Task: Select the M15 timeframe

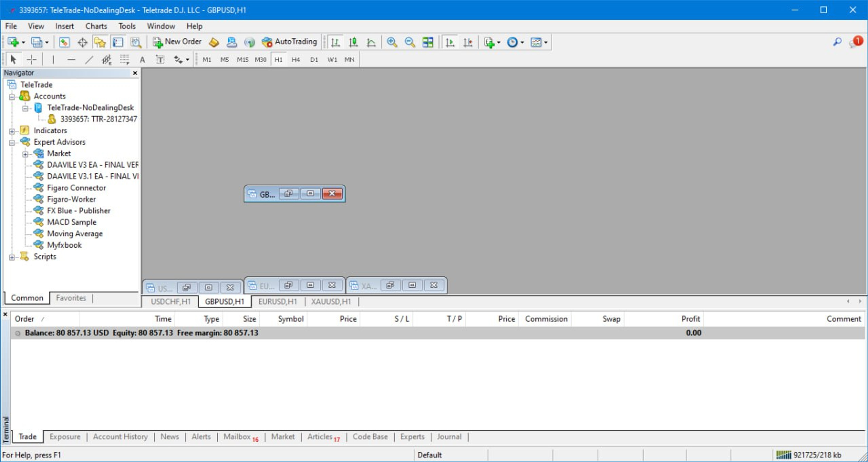Action: (242, 60)
